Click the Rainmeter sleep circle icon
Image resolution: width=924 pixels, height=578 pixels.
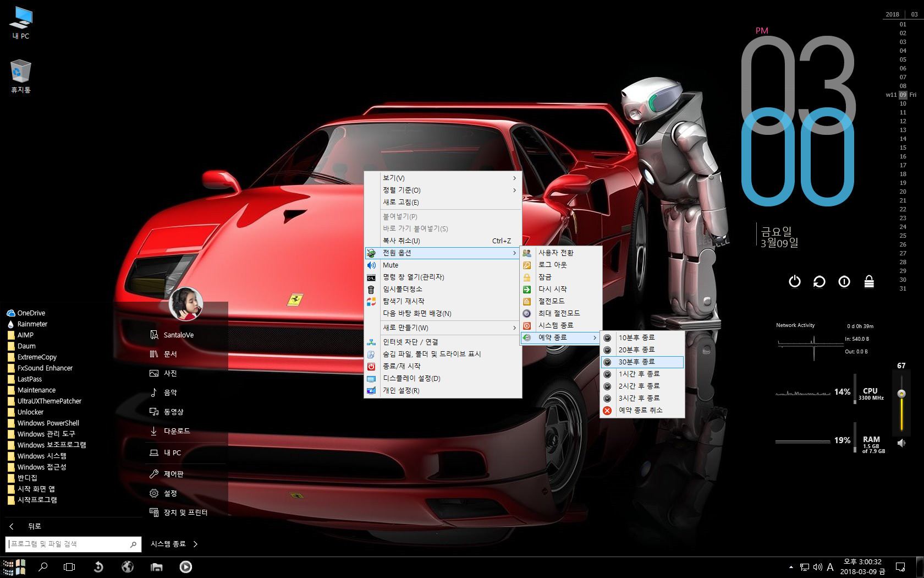tap(844, 281)
